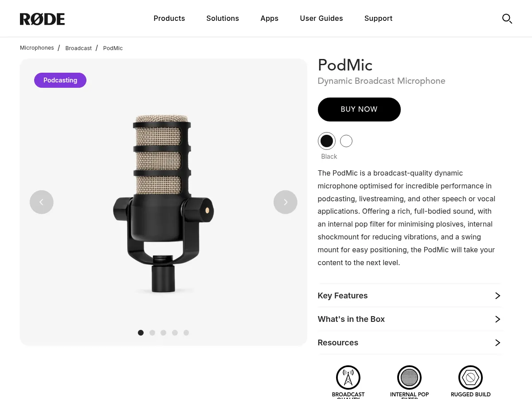Image resolution: width=532 pixels, height=399 pixels.
Task: Click the selected Black color swatch
Action: click(326, 141)
